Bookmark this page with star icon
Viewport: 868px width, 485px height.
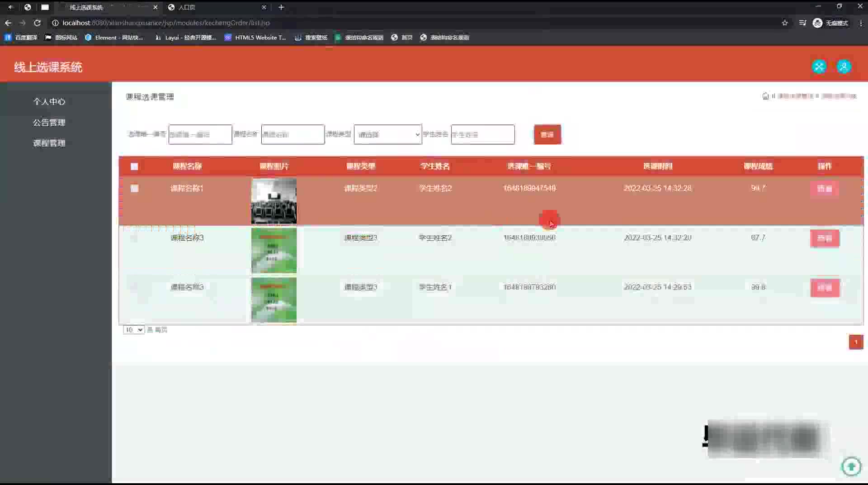click(x=785, y=23)
